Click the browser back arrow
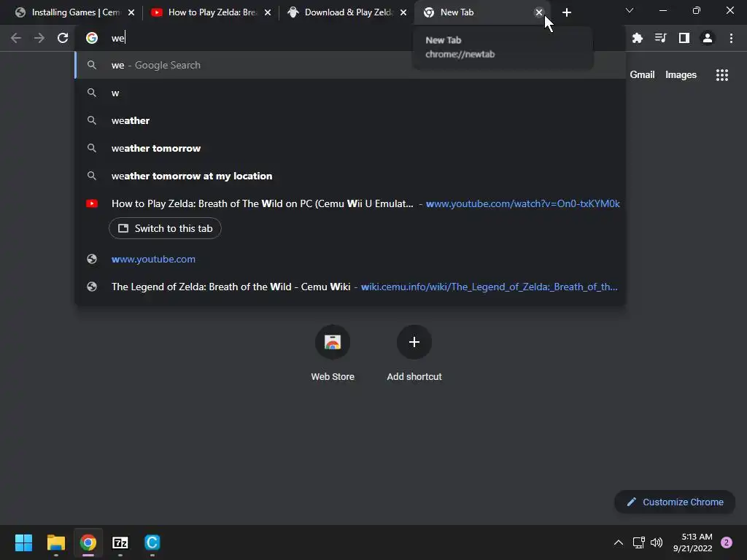The height and width of the screenshot is (560, 747). click(16, 38)
